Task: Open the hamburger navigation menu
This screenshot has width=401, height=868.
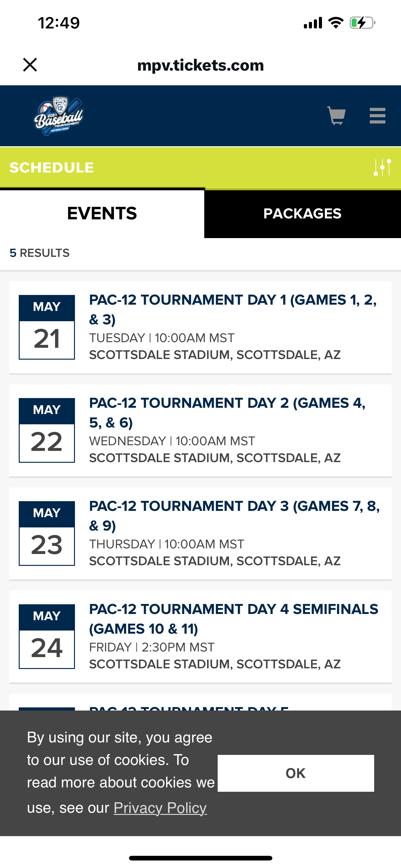Action: pos(377,116)
